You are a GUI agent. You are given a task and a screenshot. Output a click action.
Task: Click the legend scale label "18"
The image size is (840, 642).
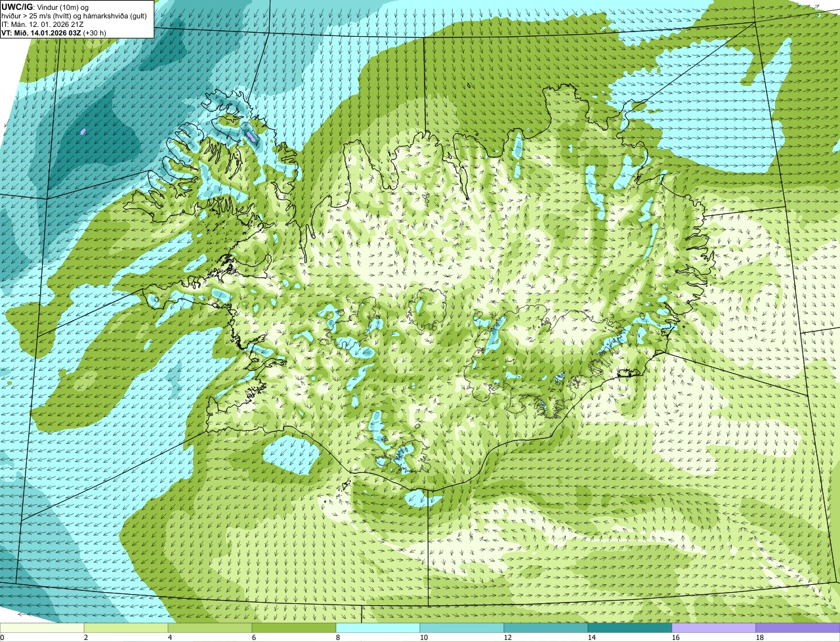(x=760, y=637)
